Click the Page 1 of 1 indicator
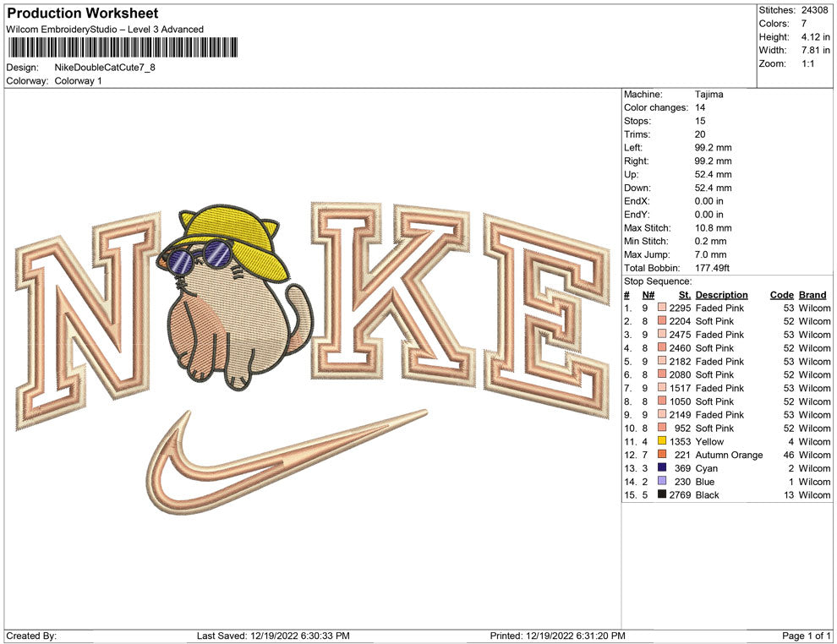This screenshot has width=837, height=644. [x=806, y=636]
